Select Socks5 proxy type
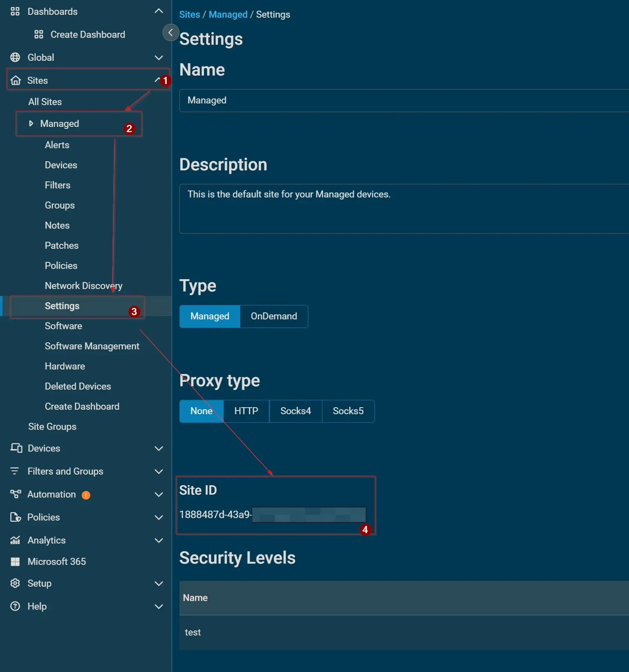The height and width of the screenshot is (672, 629). pyautogui.click(x=348, y=411)
